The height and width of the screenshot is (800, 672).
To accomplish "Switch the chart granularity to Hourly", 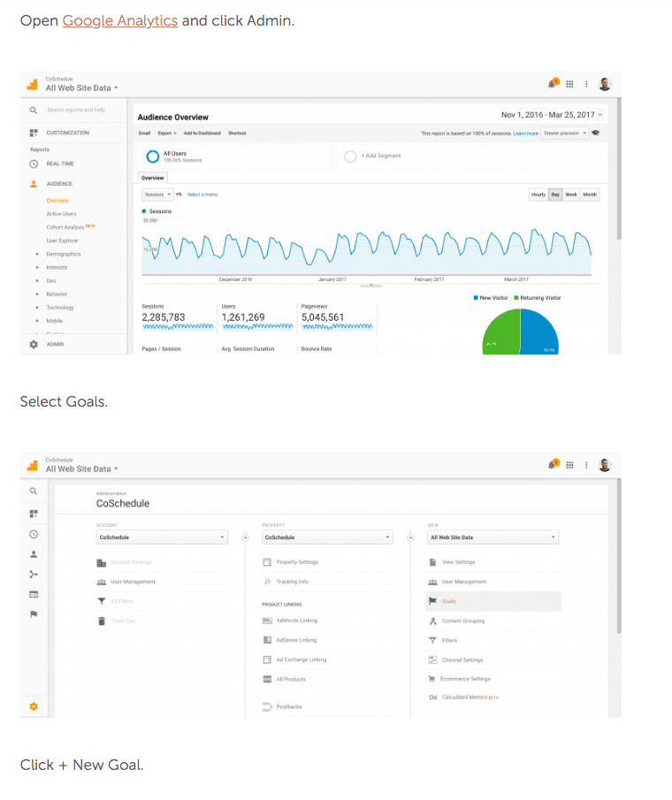I will tap(538, 194).
